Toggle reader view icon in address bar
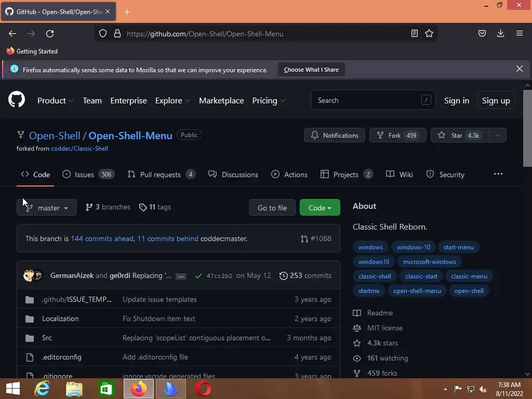The image size is (532, 399). point(414,33)
